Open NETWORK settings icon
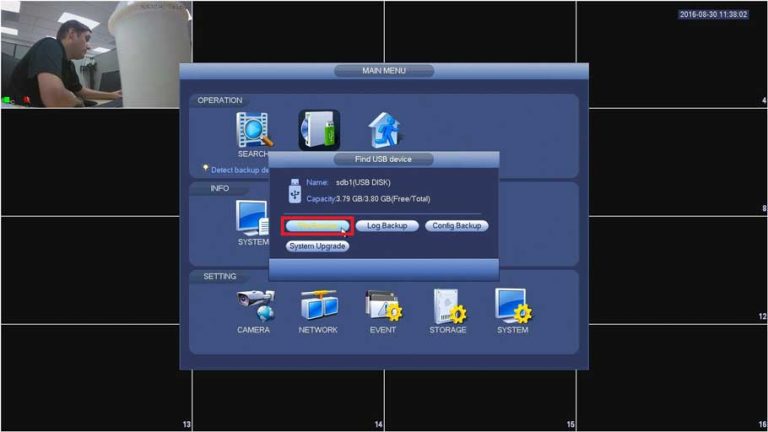This screenshot has height=432, width=768. [x=319, y=305]
